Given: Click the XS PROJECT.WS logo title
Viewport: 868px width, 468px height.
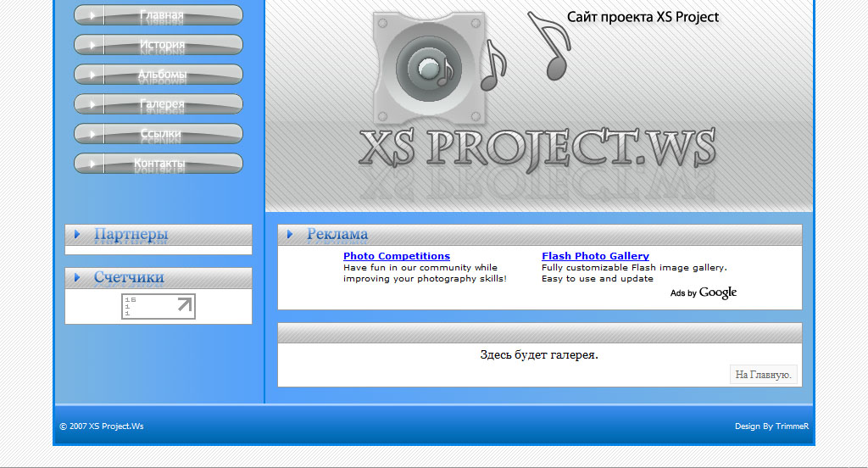Looking at the screenshot, I should click(537, 148).
